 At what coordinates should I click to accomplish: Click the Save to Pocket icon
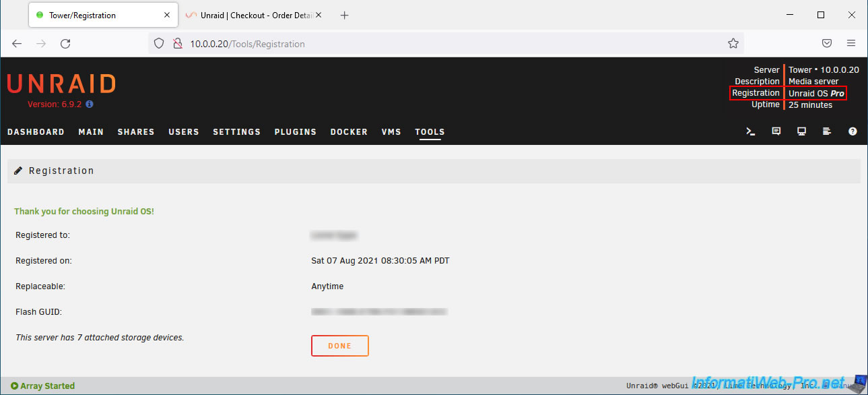pos(827,44)
